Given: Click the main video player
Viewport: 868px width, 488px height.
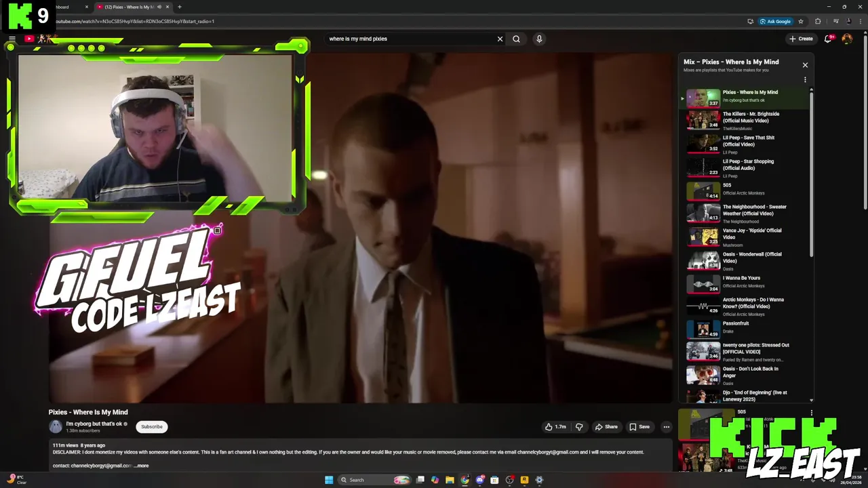Looking at the screenshot, I should (360, 228).
